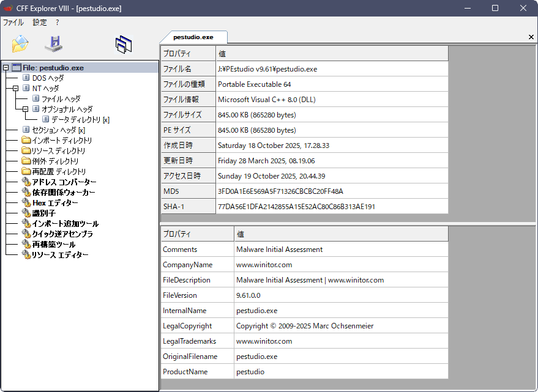Collapse the File: pestudio.exe root node
This screenshot has width=538, height=392.
[x=6, y=68]
